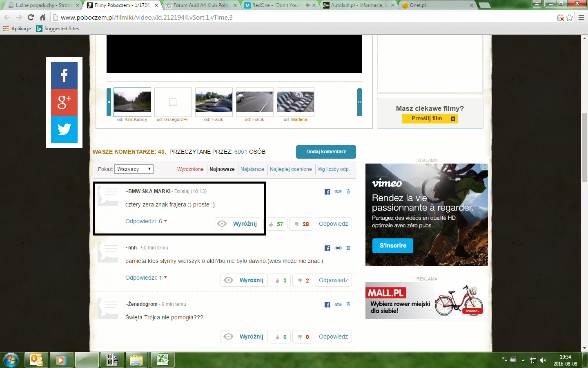Screen dimensions: 588x368
Task: Copy link icon of BMW SIŁA MARKI comment
Action: (x=338, y=191)
